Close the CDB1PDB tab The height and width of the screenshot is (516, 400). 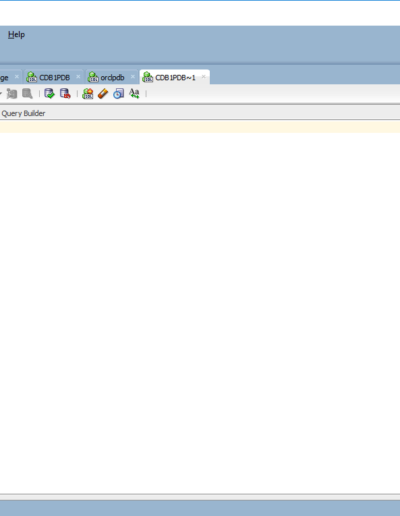click(78, 77)
